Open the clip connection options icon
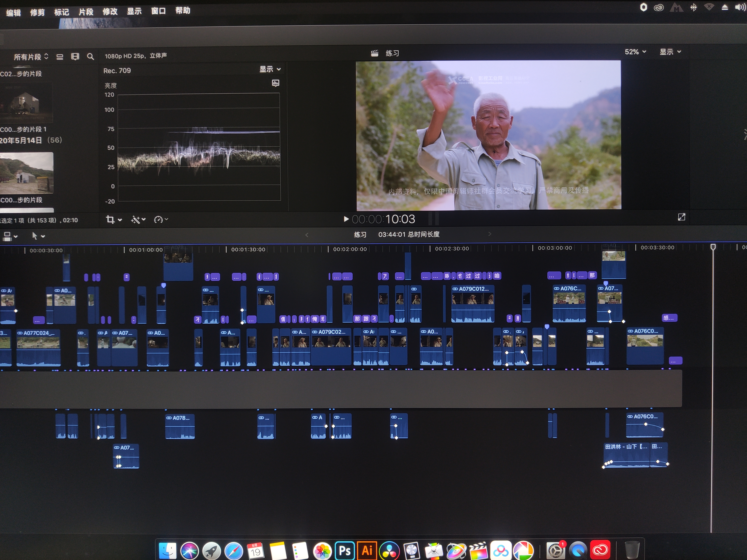The image size is (747, 560). tap(10, 236)
